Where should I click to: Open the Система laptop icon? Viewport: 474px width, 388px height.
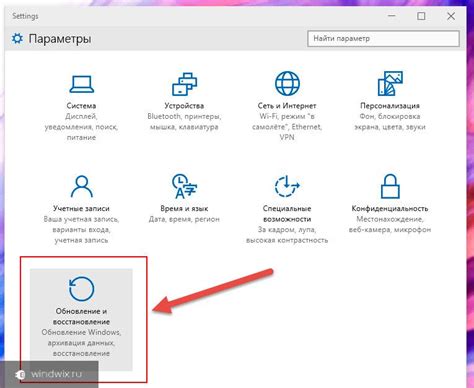point(82,84)
